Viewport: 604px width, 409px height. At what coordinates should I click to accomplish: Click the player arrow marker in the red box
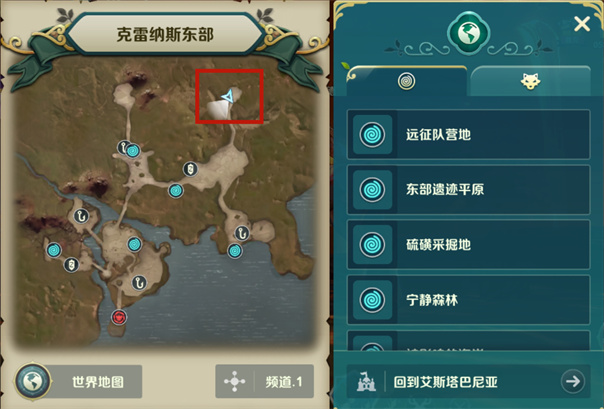tap(227, 96)
